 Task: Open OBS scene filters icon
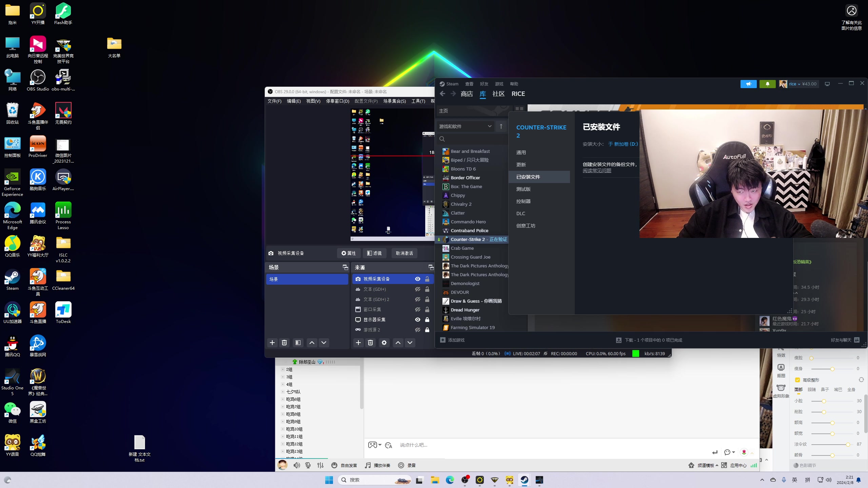(298, 343)
